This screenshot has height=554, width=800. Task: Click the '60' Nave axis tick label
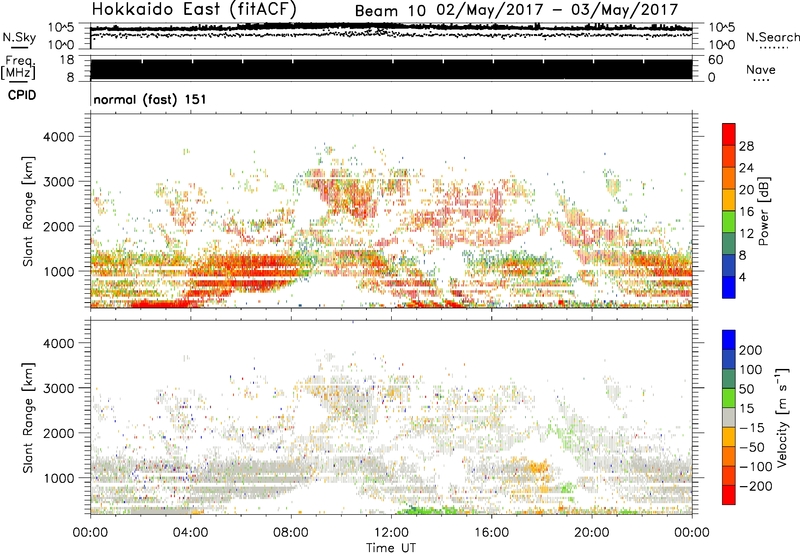(715, 60)
